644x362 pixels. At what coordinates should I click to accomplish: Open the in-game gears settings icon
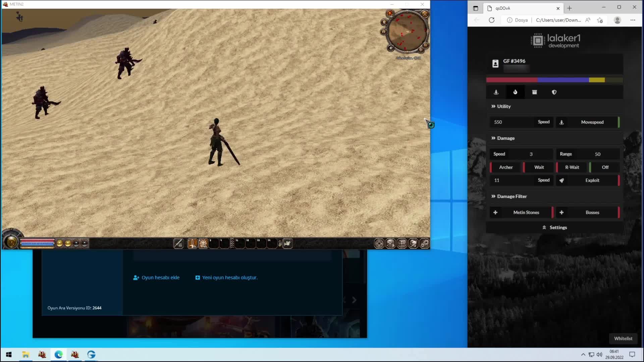tap(424, 243)
